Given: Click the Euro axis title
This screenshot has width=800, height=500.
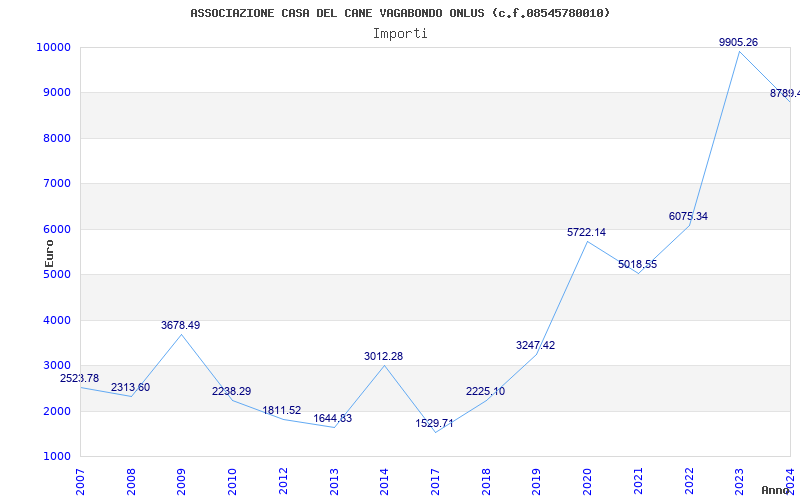Looking at the screenshot, I should coord(49,254).
